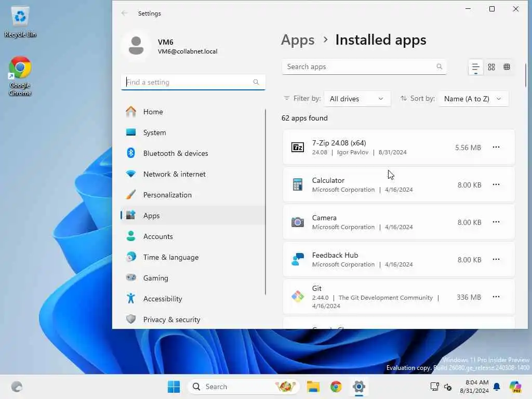Click the taskbar Search box
Image resolution: width=532 pixels, height=399 pixels.
tap(243, 387)
